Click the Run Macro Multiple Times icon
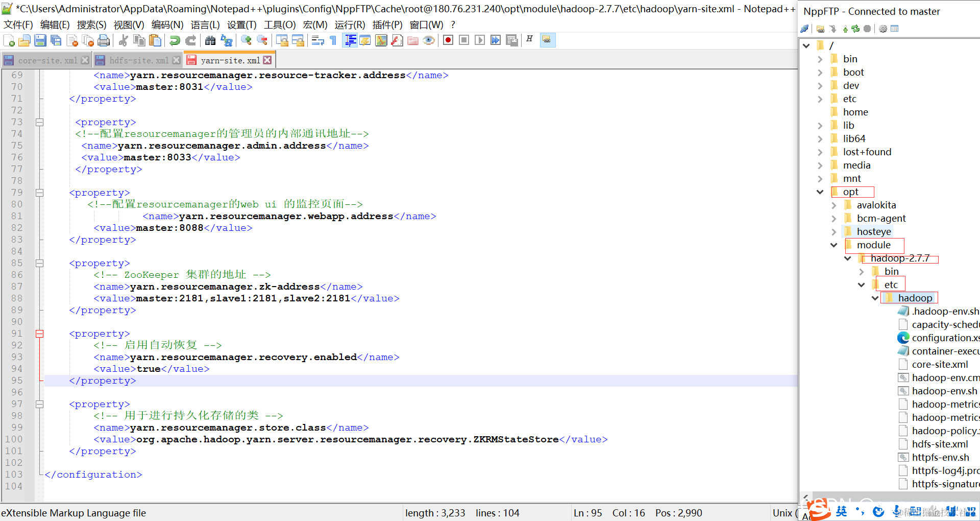 [496, 40]
